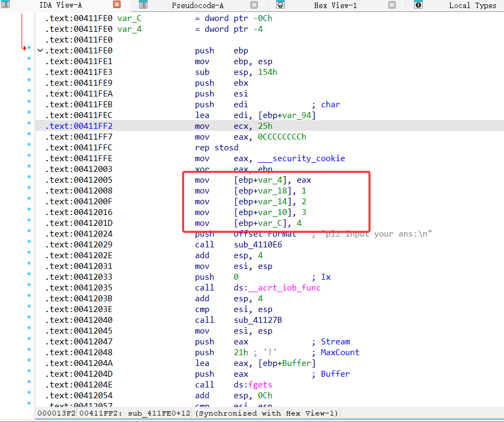This screenshot has height=422, width=504.
Task: Select '[ebp+var_18], 1' operand
Action: (x=270, y=191)
